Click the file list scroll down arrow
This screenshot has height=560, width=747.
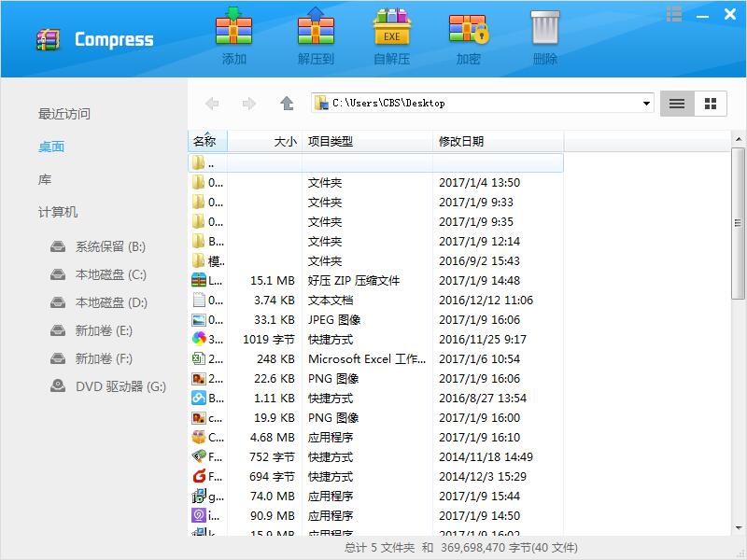pos(739,527)
